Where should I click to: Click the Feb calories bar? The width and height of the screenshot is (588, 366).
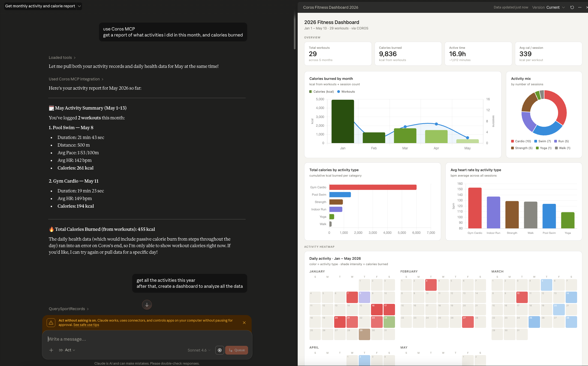click(x=374, y=138)
